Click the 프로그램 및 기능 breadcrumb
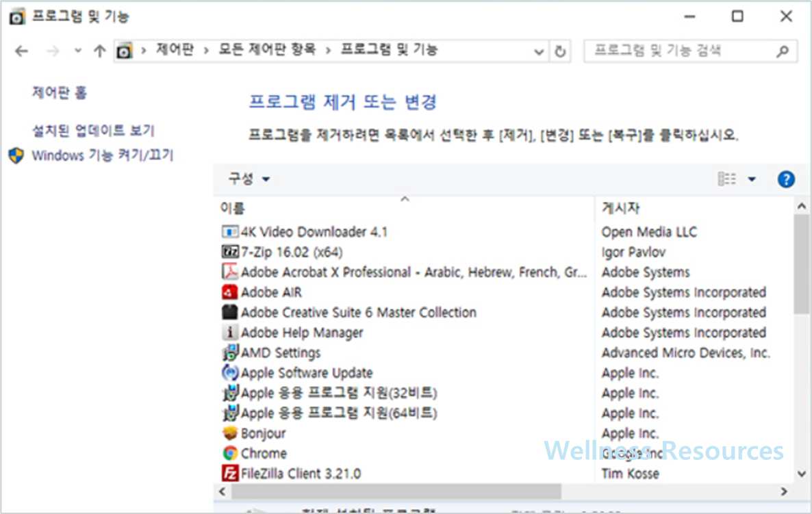 click(389, 50)
